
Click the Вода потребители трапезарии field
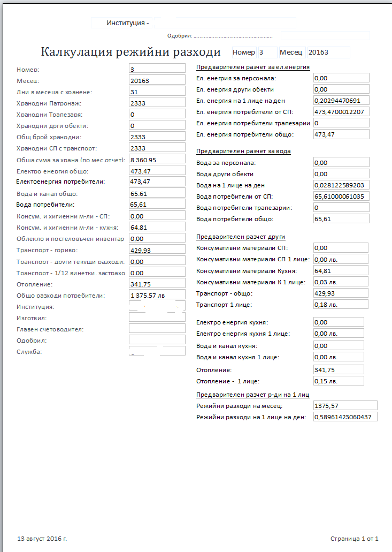point(341,208)
